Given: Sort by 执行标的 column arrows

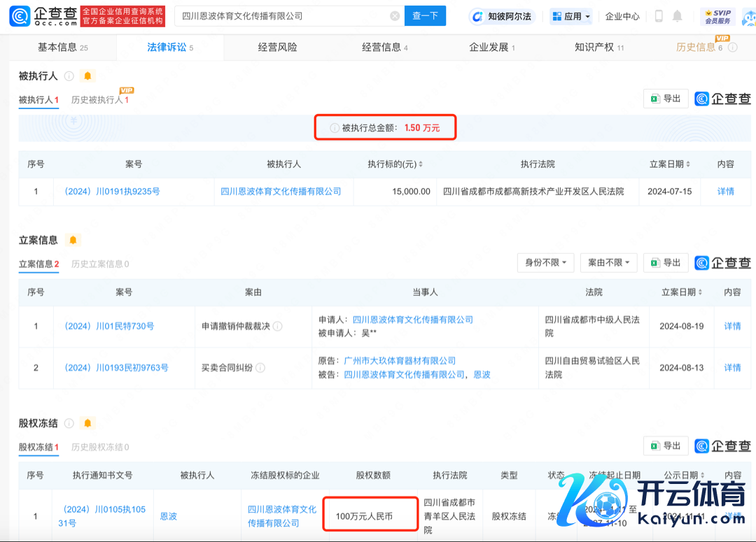Looking at the screenshot, I should click(421, 164).
